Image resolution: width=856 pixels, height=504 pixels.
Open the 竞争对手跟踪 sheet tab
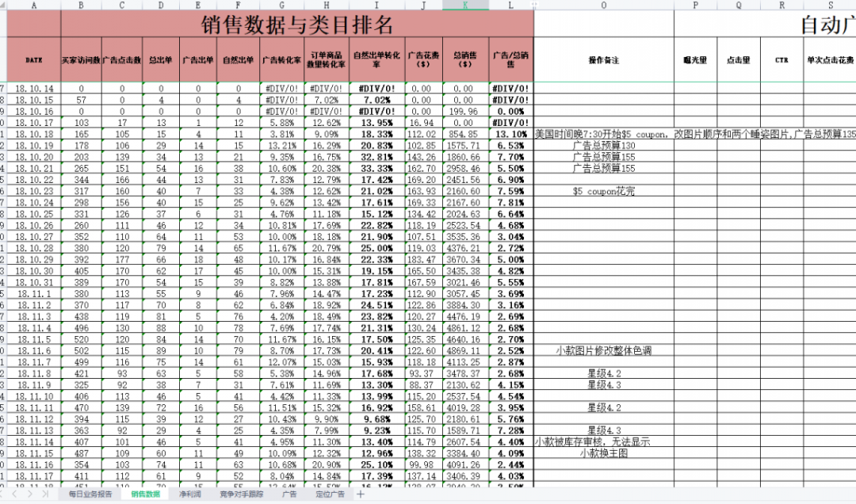239,494
